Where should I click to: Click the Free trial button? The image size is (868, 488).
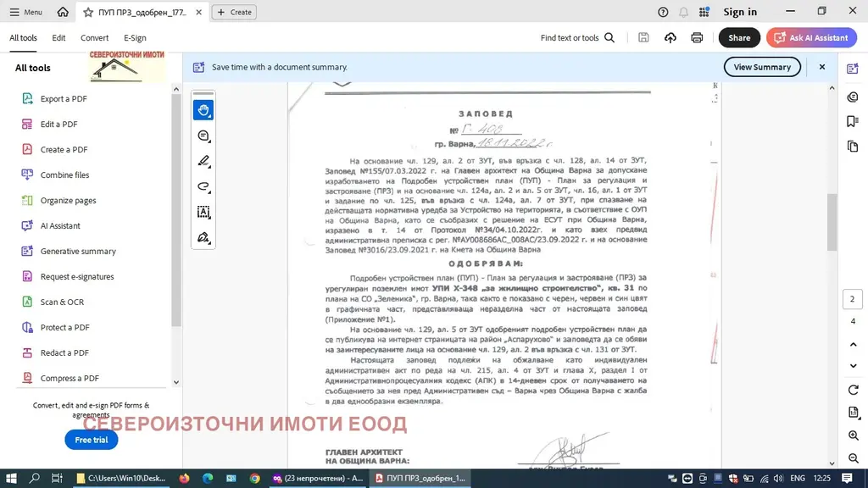coord(92,440)
